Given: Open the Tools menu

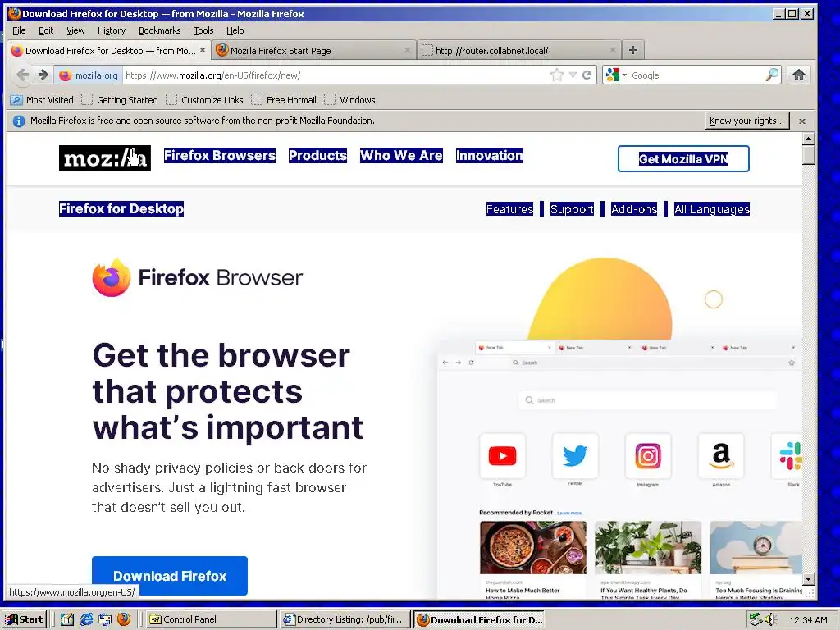Looking at the screenshot, I should 203,30.
